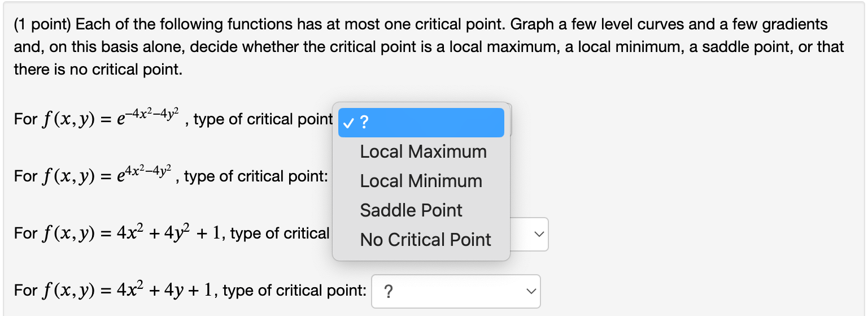Click the '(1 point)' text at the top
The width and height of the screenshot is (868, 316).
point(42,24)
